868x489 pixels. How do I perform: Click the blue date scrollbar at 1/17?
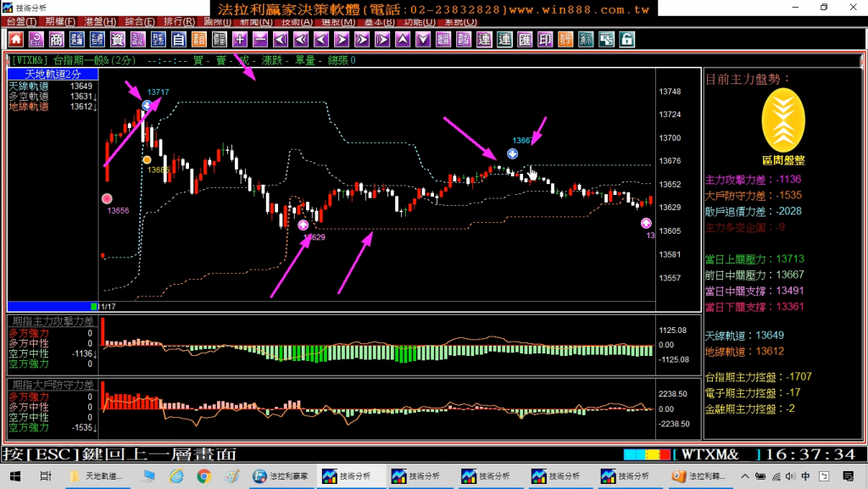pyautogui.click(x=53, y=307)
